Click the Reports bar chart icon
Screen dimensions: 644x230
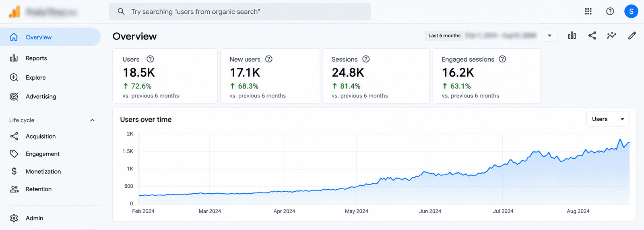pyautogui.click(x=14, y=58)
